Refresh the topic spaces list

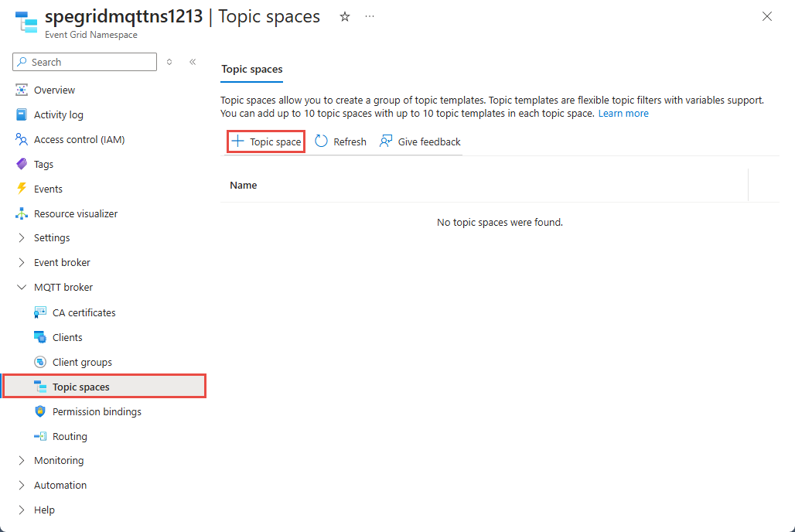click(341, 142)
